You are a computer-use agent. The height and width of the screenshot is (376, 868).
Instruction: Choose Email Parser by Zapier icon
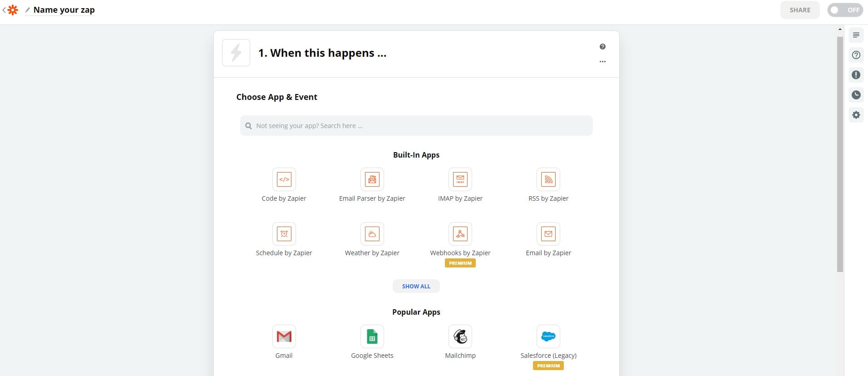[x=372, y=180]
